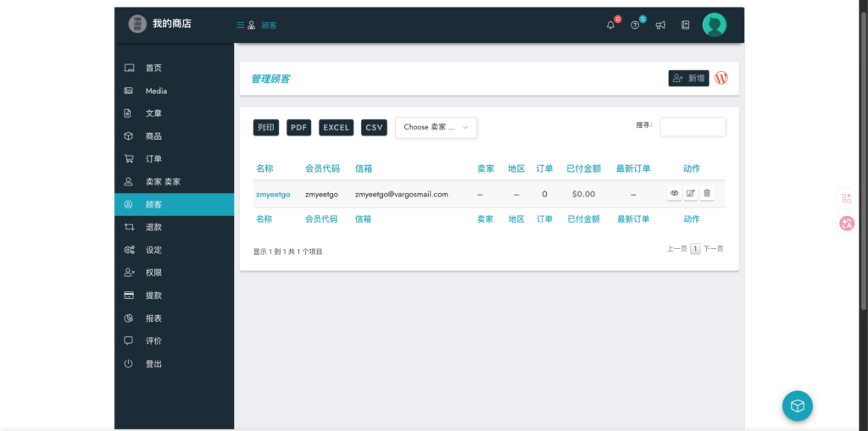The image size is (868, 431).
Task: Sort by 名称 column header
Action: click(x=264, y=169)
